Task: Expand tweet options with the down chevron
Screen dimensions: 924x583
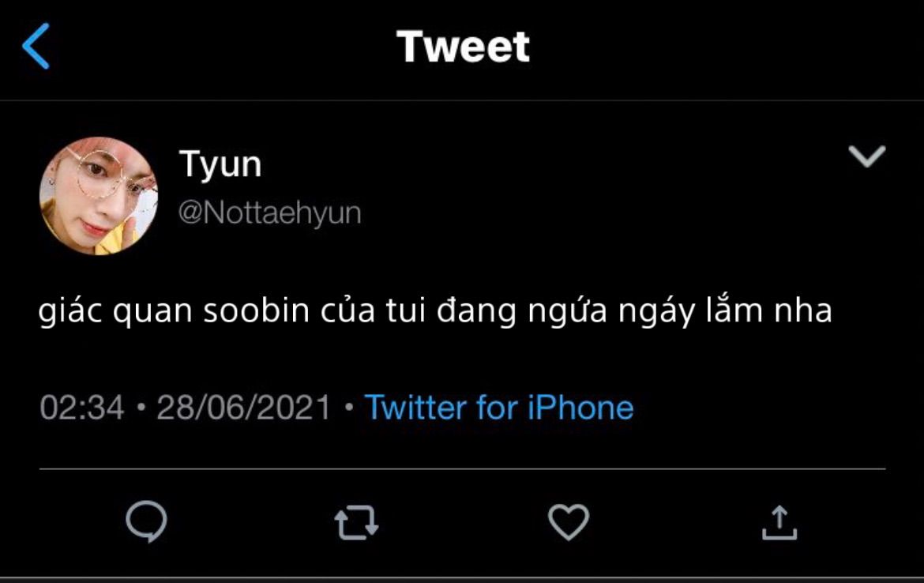Action: (867, 156)
